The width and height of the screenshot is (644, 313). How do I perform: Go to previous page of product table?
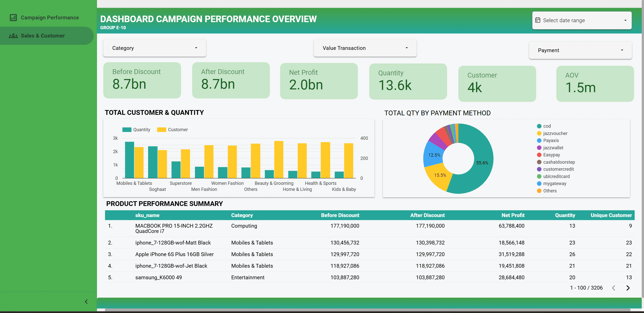614,288
